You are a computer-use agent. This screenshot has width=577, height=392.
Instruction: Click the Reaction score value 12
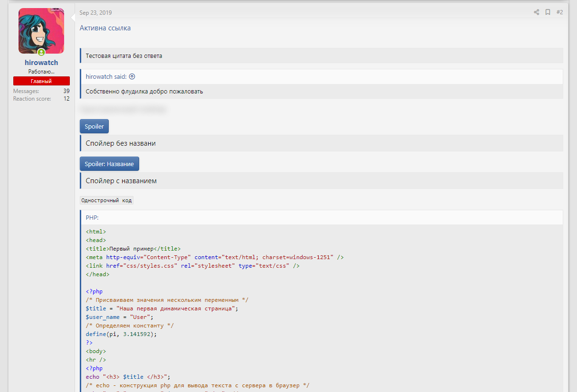coord(66,99)
